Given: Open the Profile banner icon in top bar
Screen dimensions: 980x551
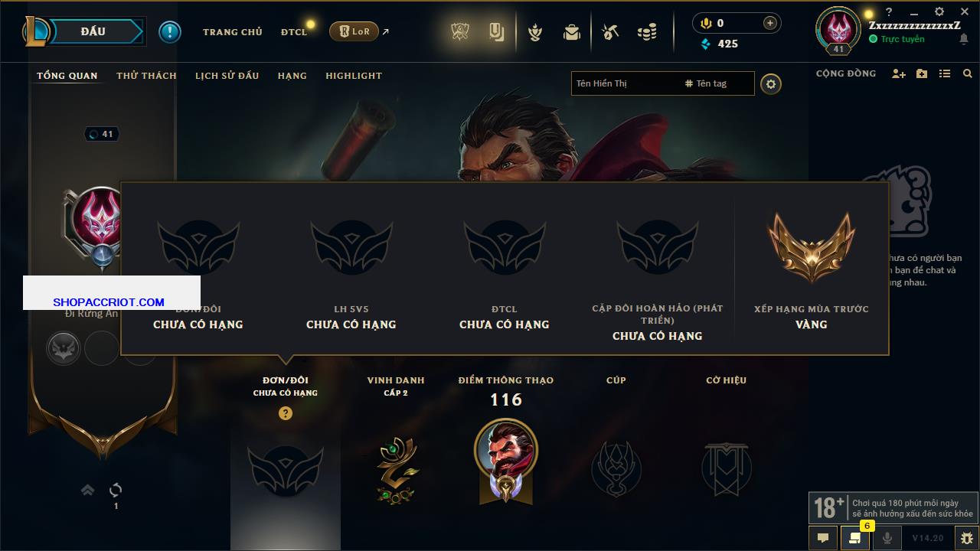Looking at the screenshot, I should (496, 31).
